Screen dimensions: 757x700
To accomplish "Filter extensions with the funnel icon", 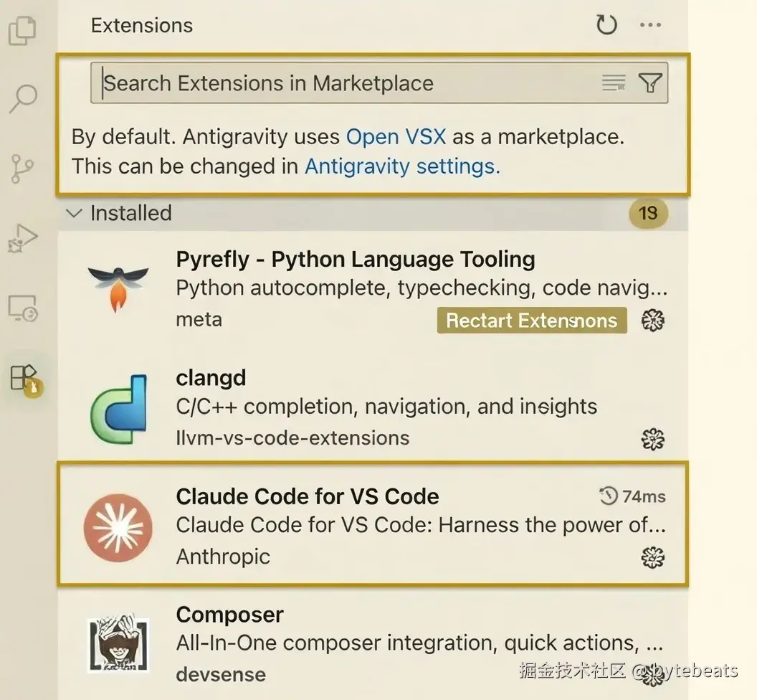I will tap(649, 83).
